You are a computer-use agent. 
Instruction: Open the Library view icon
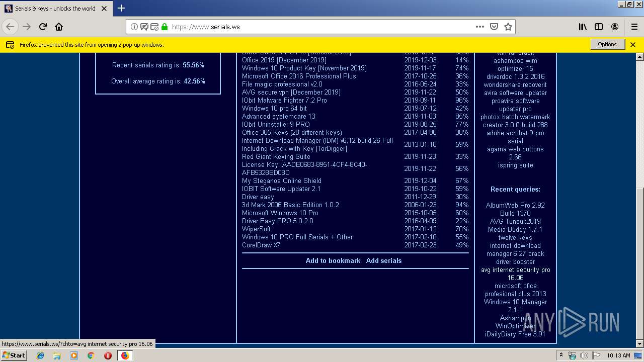[x=583, y=27]
